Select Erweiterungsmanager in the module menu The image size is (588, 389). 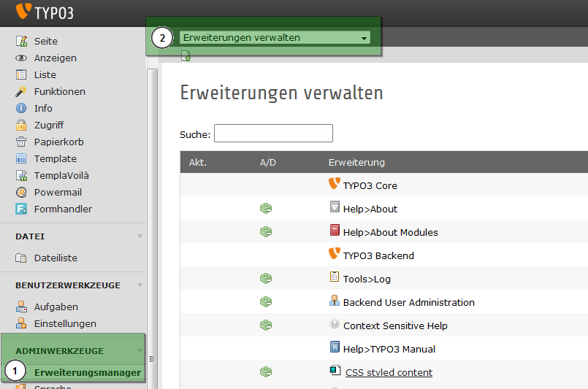pyautogui.click(x=88, y=372)
